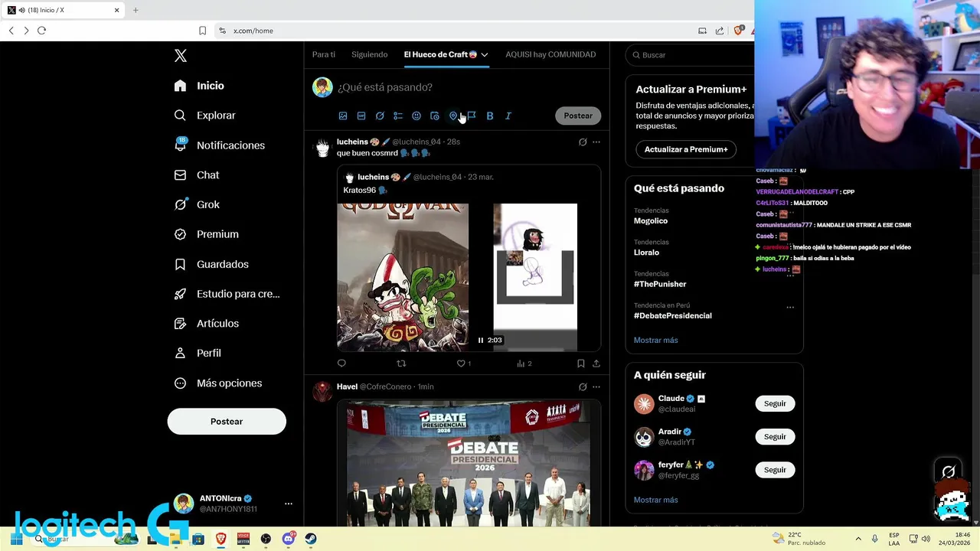
Task: Expand the El Hueco de Craft dropdown arrow
Action: [485, 55]
